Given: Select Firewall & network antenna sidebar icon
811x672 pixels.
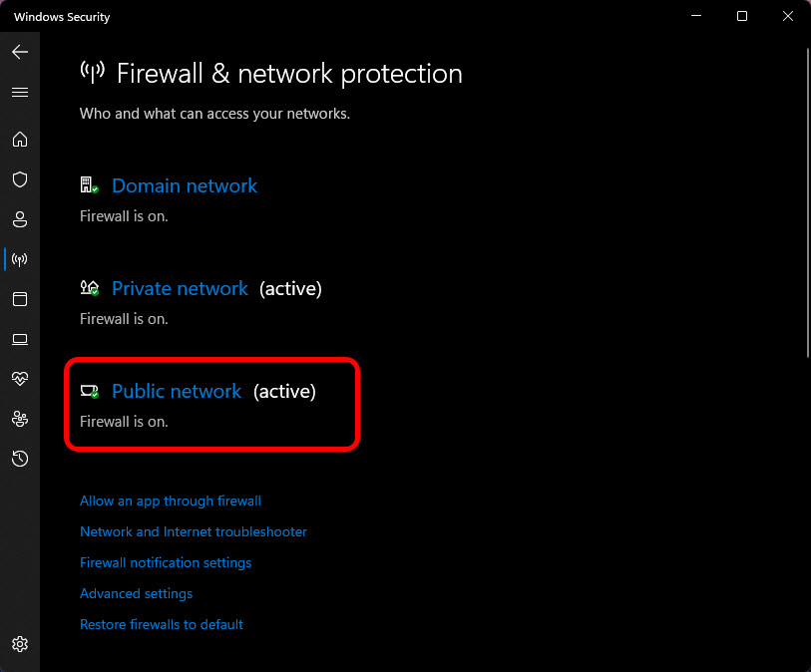Looking at the screenshot, I should pyautogui.click(x=20, y=259).
